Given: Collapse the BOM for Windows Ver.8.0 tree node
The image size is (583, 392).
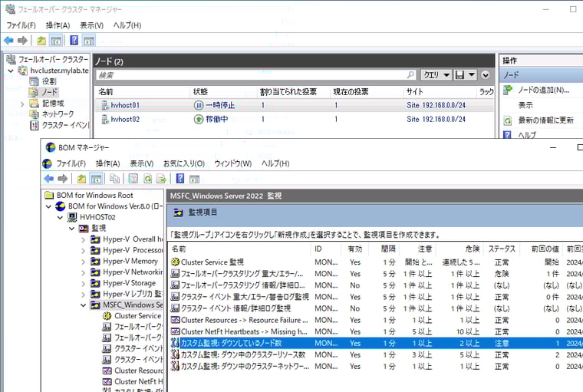Looking at the screenshot, I should [48, 206].
